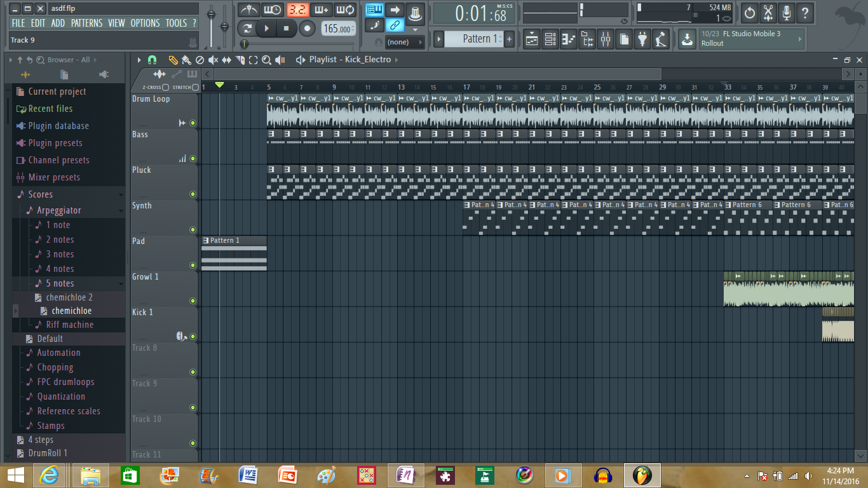The height and width of the screenshot is (488, 868).
Task: Select the slice tool in playlist
Action: click(x=240, y=60)
